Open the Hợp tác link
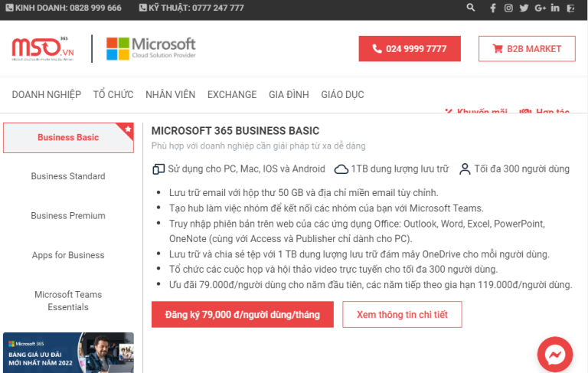The width and height of the screenshot is (588, 373). click(544, 111)
